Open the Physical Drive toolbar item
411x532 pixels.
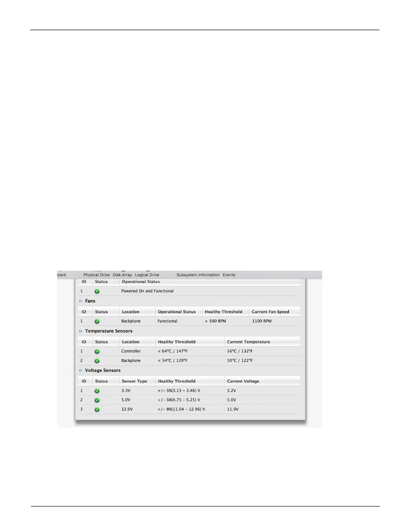(96, 275)
